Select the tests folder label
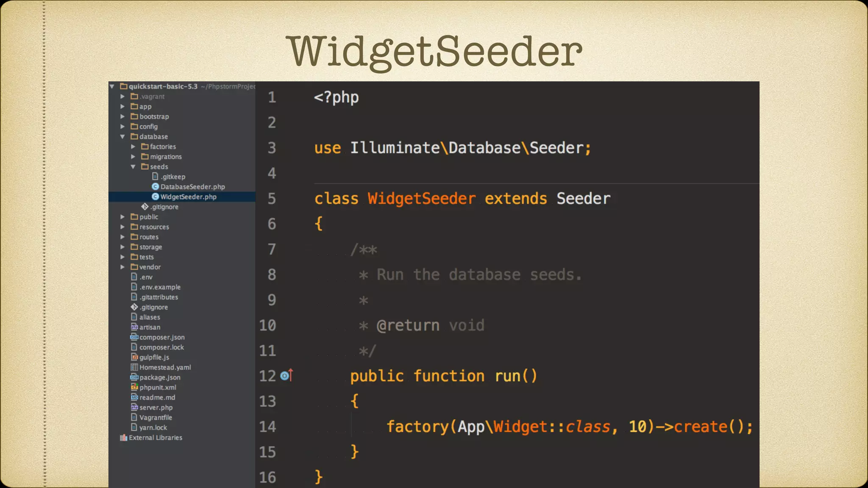Viewport: 868px width, 488px height. tap(147, 257)
